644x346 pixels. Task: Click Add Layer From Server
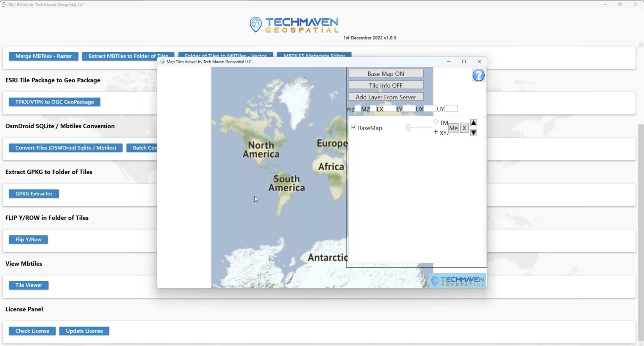pyautogui.click(x=385, y=97)
